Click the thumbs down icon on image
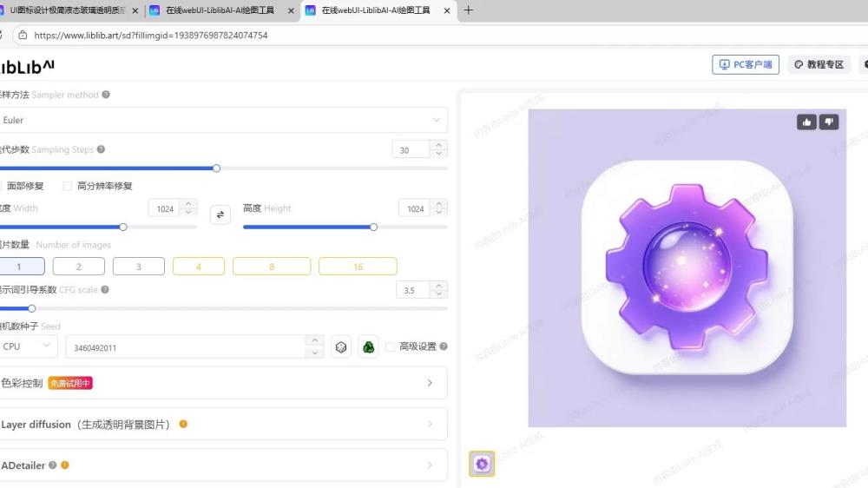The image size is (868, 488). 829,122
